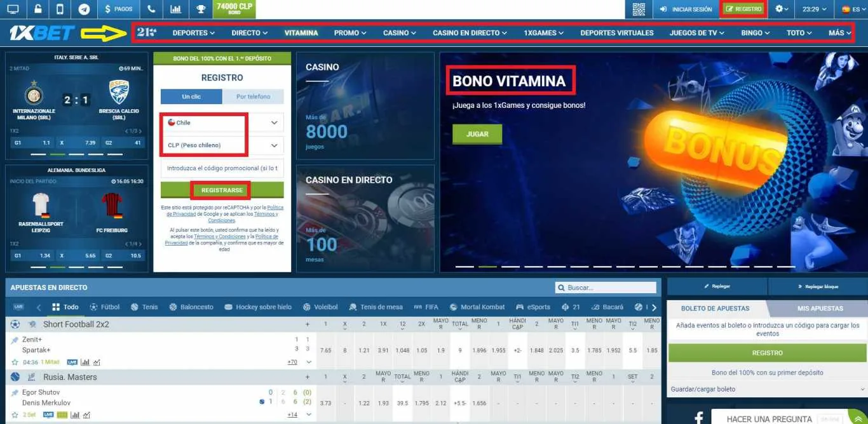Screen dimensions: 868x424
Task: Open the QR code icon
Action: coord(639,10)
